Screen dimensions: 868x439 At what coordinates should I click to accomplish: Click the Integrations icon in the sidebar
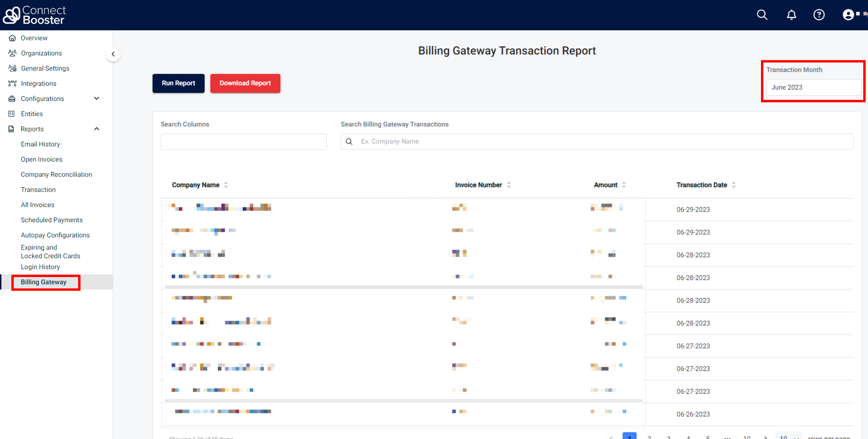[12, 83]
